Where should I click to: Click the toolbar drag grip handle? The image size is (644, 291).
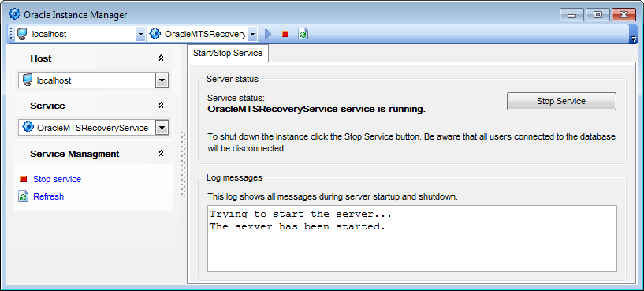11,34
